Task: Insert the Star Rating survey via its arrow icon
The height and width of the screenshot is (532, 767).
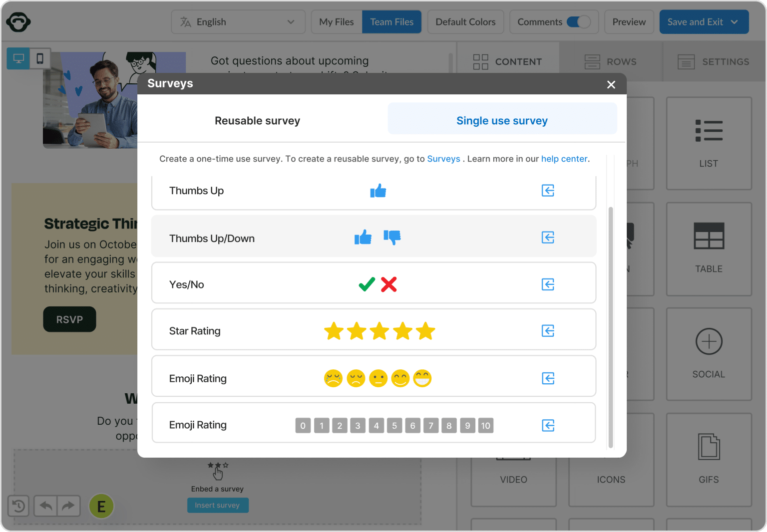Action: [548, 330]
